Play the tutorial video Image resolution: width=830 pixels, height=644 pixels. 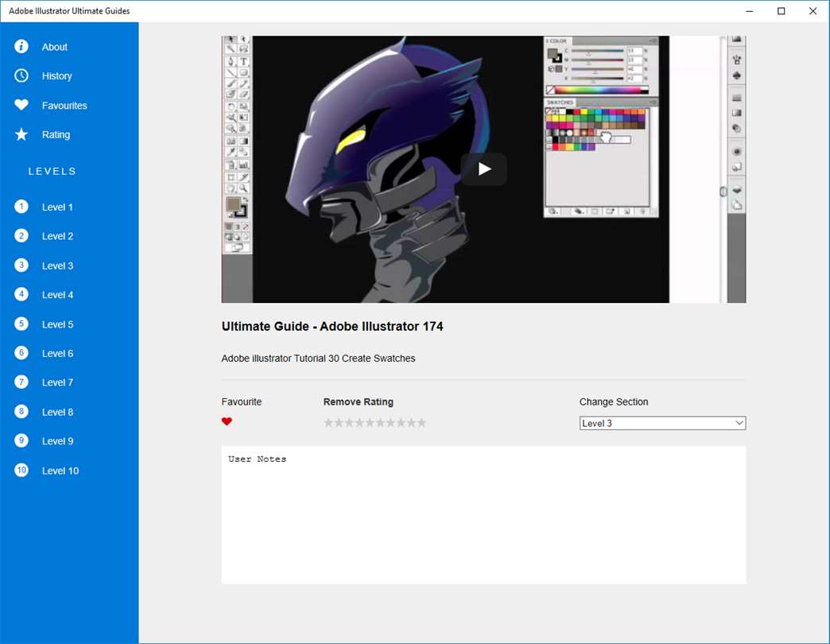(x=484, y=169)
